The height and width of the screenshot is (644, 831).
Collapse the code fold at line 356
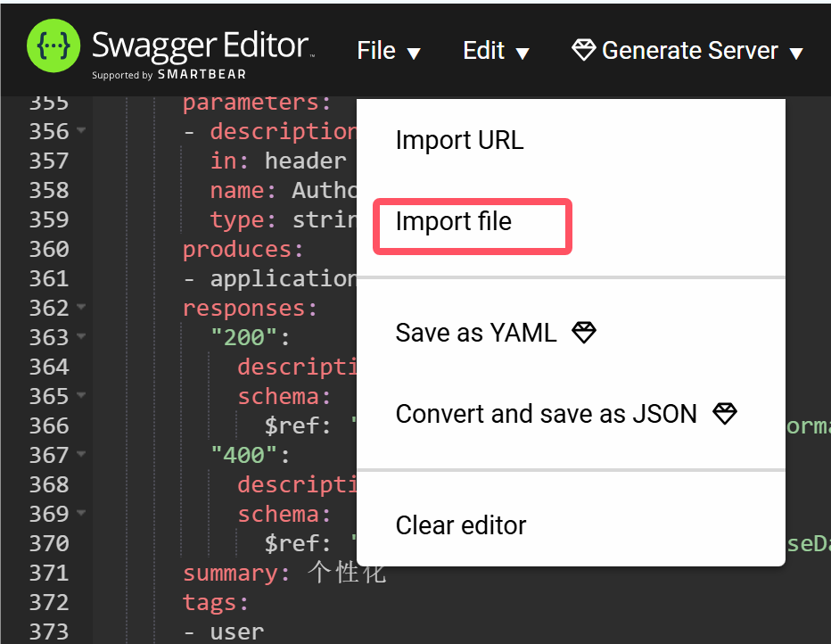coord(82,131)
